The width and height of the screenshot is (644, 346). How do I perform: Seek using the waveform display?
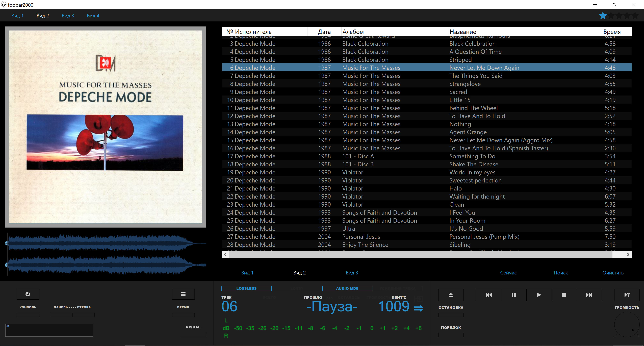pyautogui.click(x=106, y=254)
